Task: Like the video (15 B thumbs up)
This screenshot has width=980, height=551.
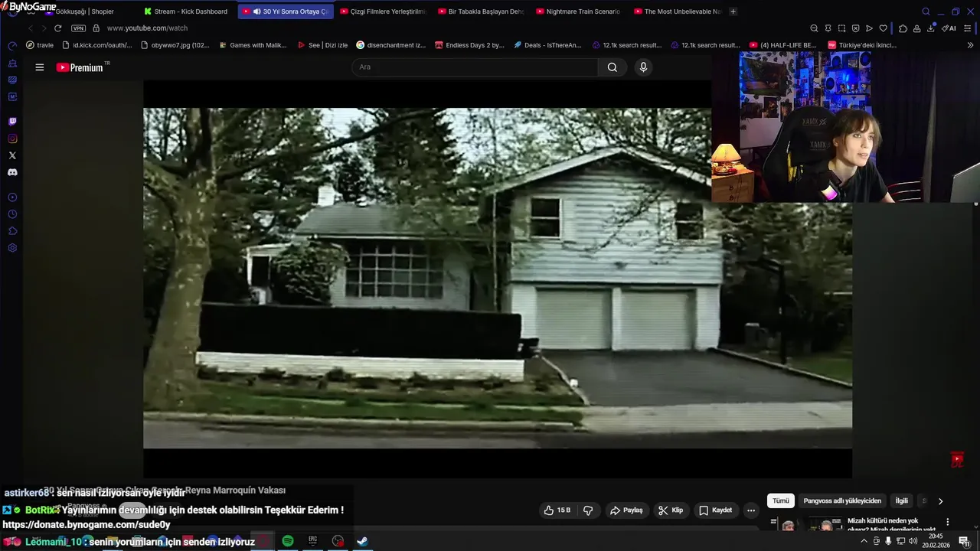Action: pos(557,510)
